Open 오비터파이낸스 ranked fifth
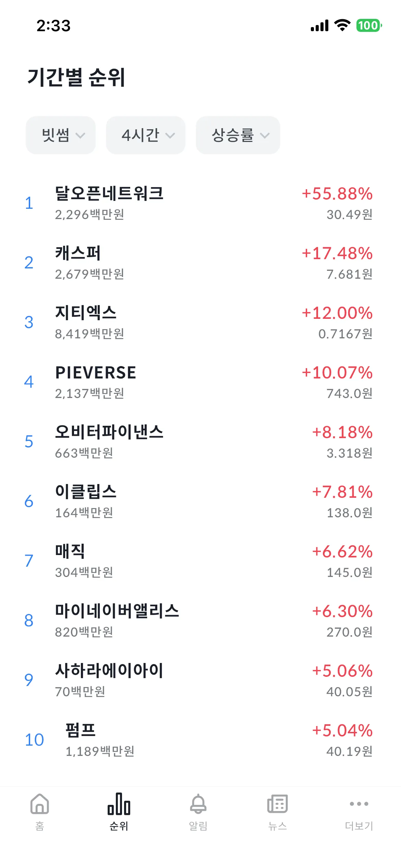The height and width of the screenshot is (868, 401). click(109, 433)
